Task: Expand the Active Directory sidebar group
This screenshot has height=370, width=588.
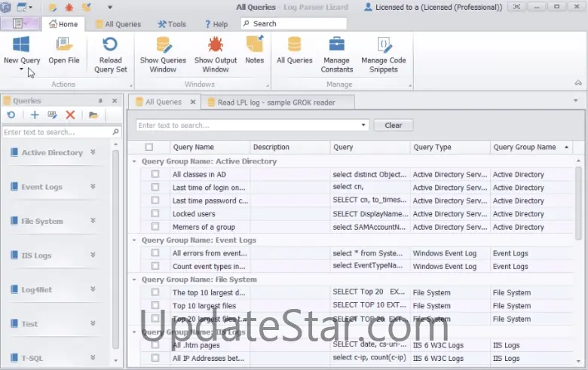Action: point(93,152)
